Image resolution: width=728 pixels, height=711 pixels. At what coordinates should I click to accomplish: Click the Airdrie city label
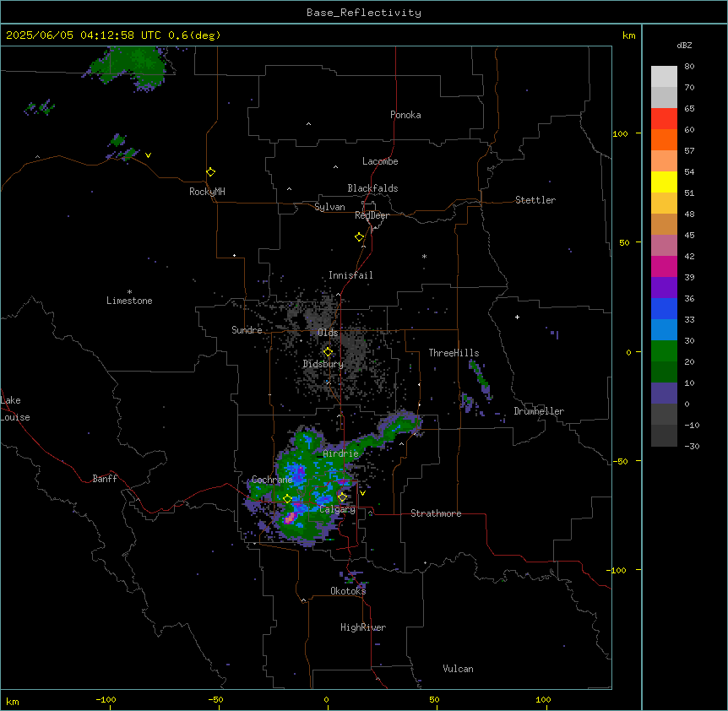pyautogui.click(x=340, y=453)
